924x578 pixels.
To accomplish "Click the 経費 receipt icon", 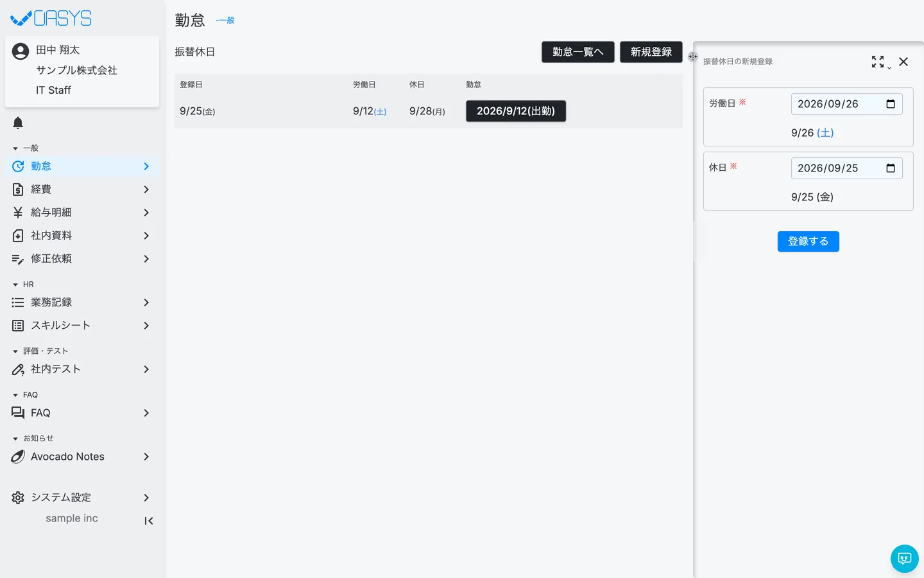I will point(18,189).
